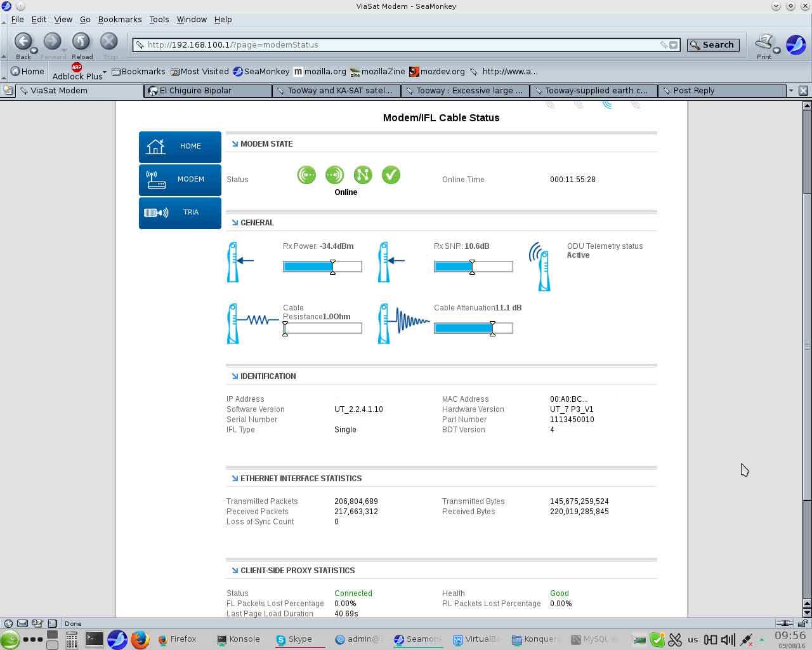Switch to the Post Reply tab
Screen dimensions: 812x650
(x=723, y=90)
